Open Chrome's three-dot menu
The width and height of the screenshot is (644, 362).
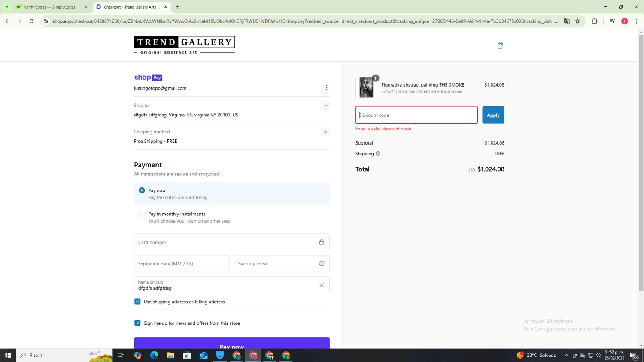(637, 21)
